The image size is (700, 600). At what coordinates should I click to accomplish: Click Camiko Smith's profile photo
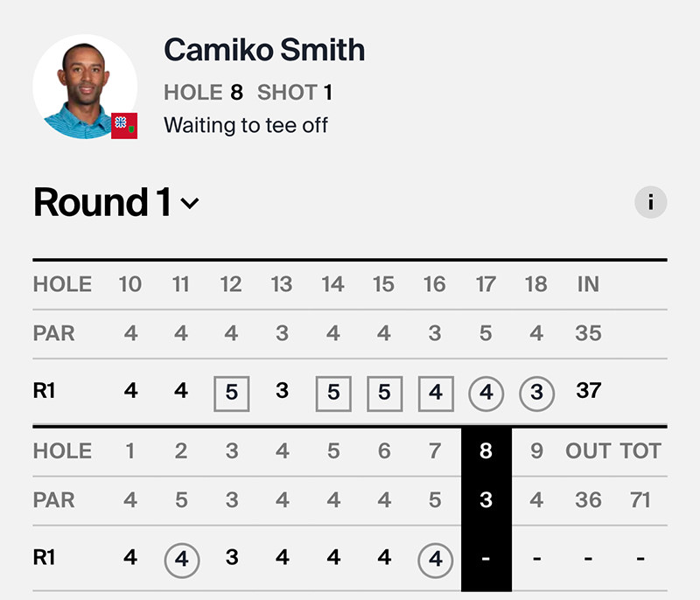(x=84, y=87)
